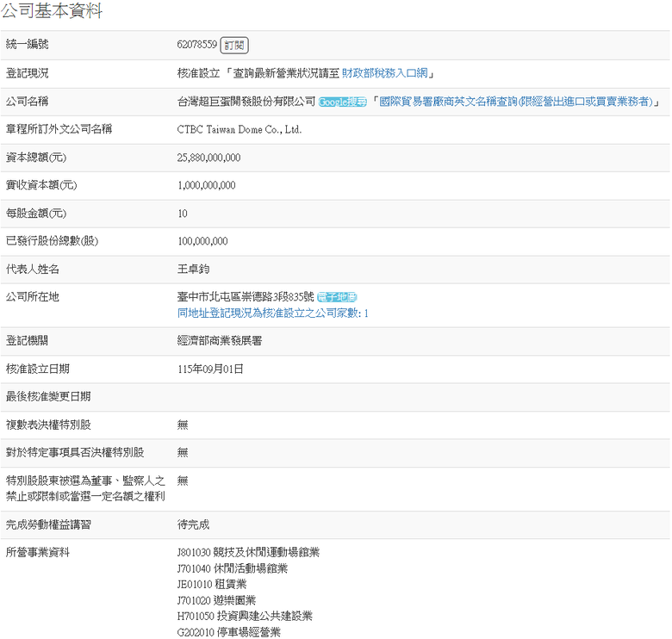The width and height of the screenshot is (672, 639).
Task: Click the 統一編號 number 62078559
Action: click(x=197, y=45)
